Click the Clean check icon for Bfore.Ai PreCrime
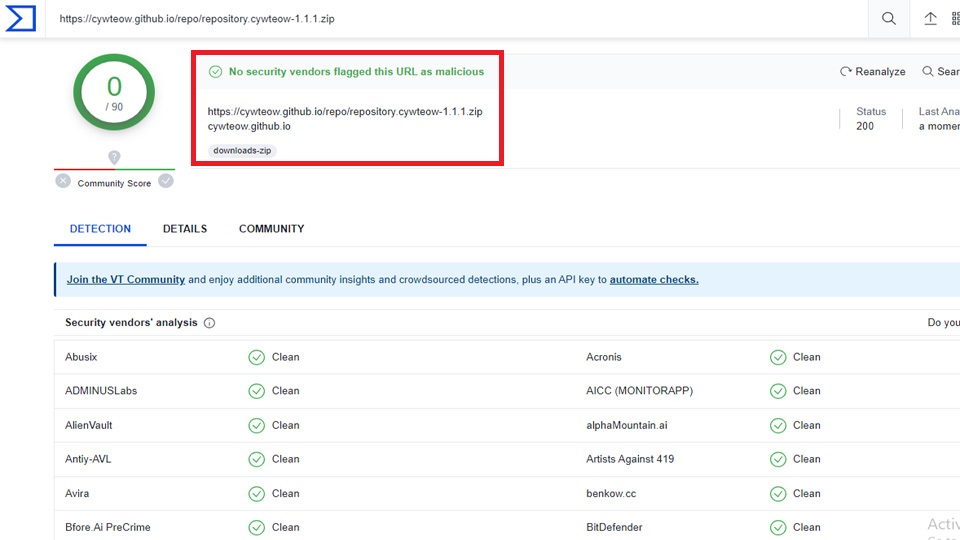This screenshot has width=960, height=540. [257, 528]
